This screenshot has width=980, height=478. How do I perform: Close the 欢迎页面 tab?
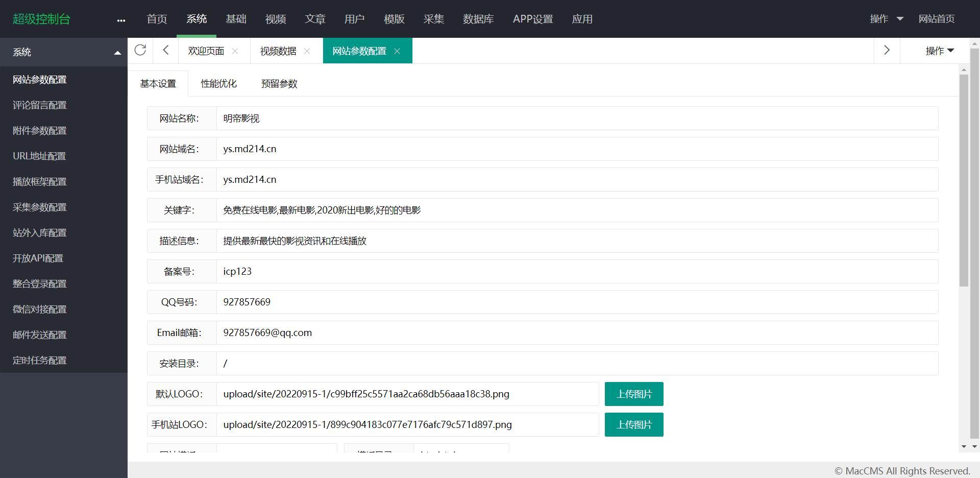[235, 51]
